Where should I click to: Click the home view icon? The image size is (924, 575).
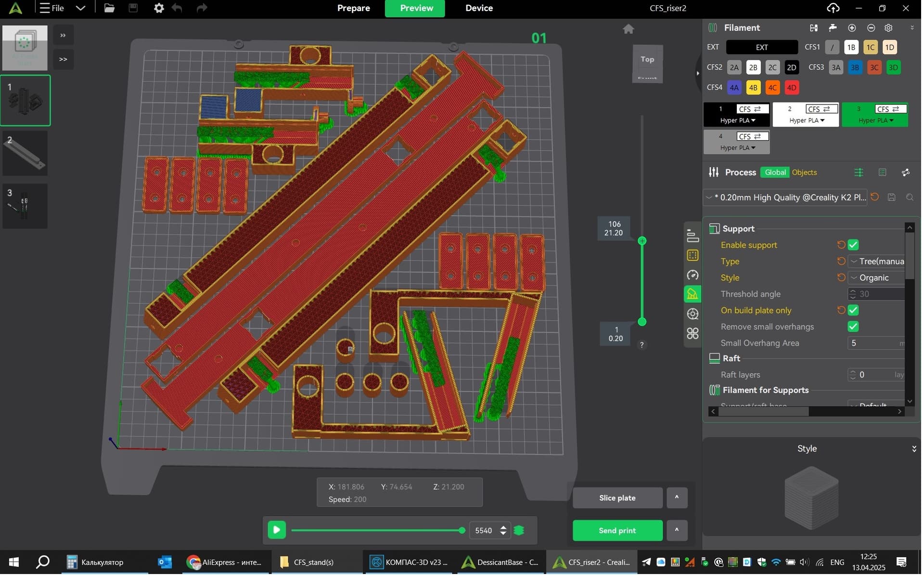[x=629, y=29]
